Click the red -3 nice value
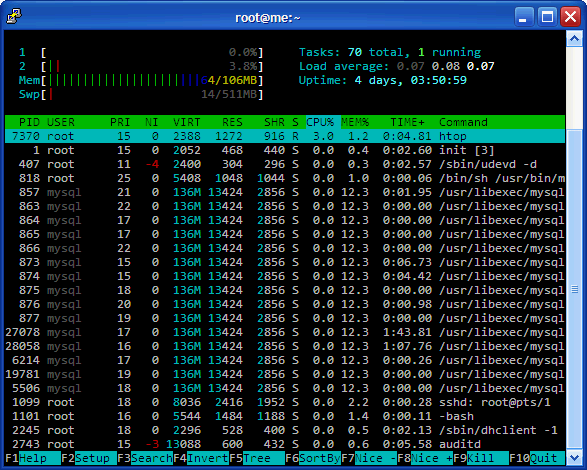587x470 pixels. (152, 444)
